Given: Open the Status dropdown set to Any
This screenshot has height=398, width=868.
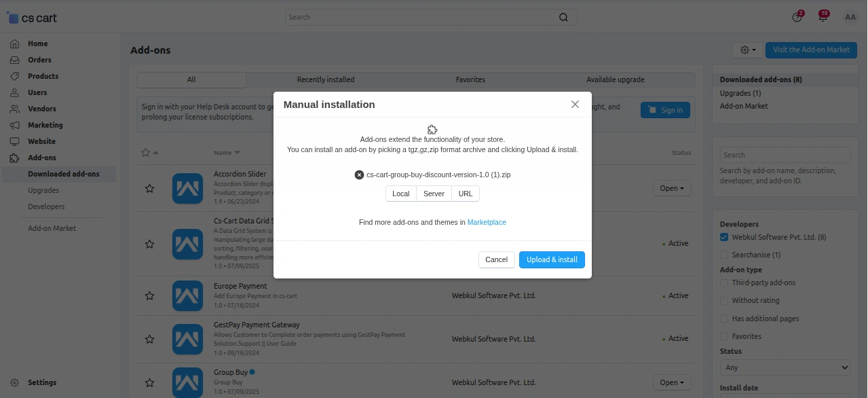Looking at the screenshot, I should click(x=785, y=367).
